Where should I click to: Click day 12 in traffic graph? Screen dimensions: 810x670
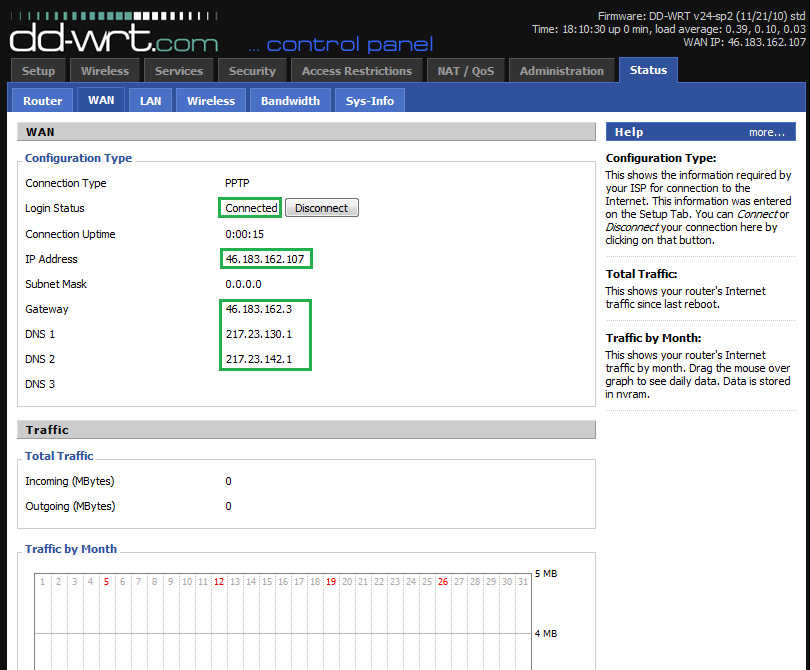[x=219, y=582]
